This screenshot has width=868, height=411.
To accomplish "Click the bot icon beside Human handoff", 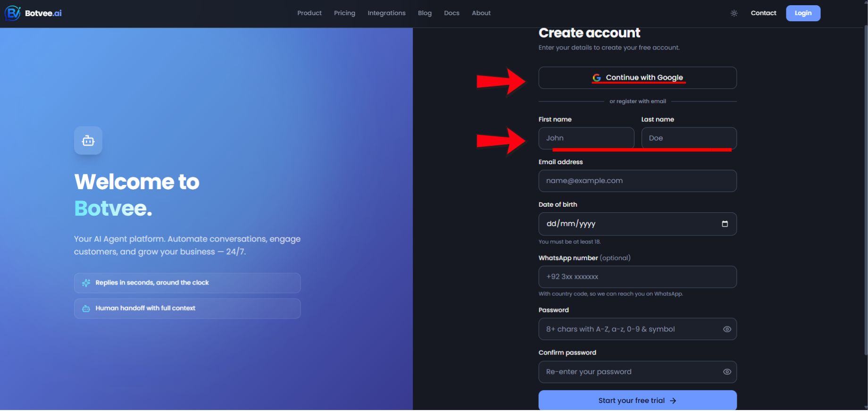I will pyautogui.click(x=86, y=308).
